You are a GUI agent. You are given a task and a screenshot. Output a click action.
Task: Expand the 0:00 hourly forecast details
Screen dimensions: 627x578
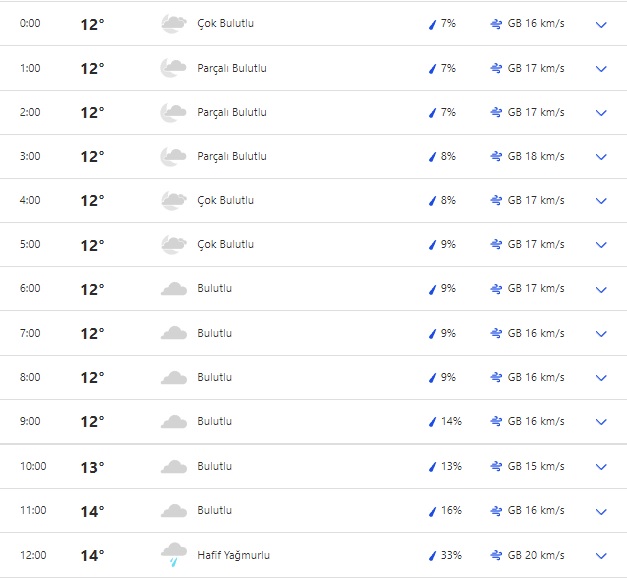[x=601, y=24]
